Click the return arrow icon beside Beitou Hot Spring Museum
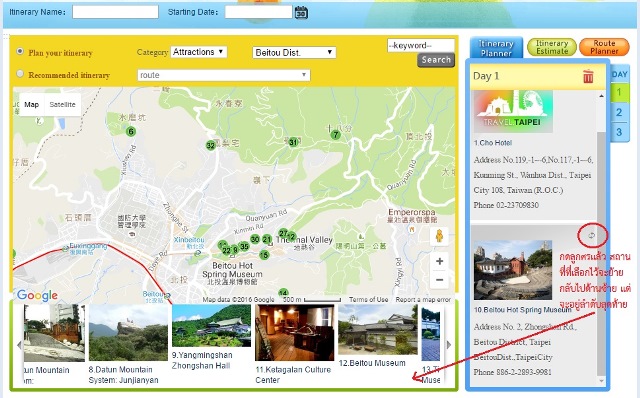Screen dimensions: 640x398 click(591, 235)
